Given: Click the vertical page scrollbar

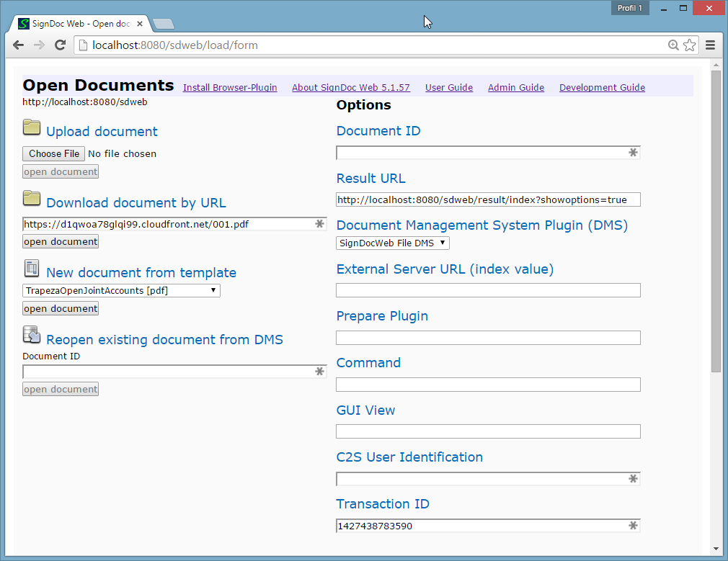Looking at the screenshot, I should 715,216.
